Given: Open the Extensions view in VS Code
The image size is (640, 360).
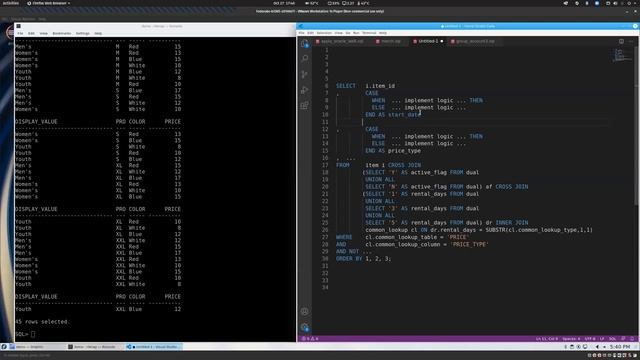Looking at the screenshot, I should (x=304, y=105).
